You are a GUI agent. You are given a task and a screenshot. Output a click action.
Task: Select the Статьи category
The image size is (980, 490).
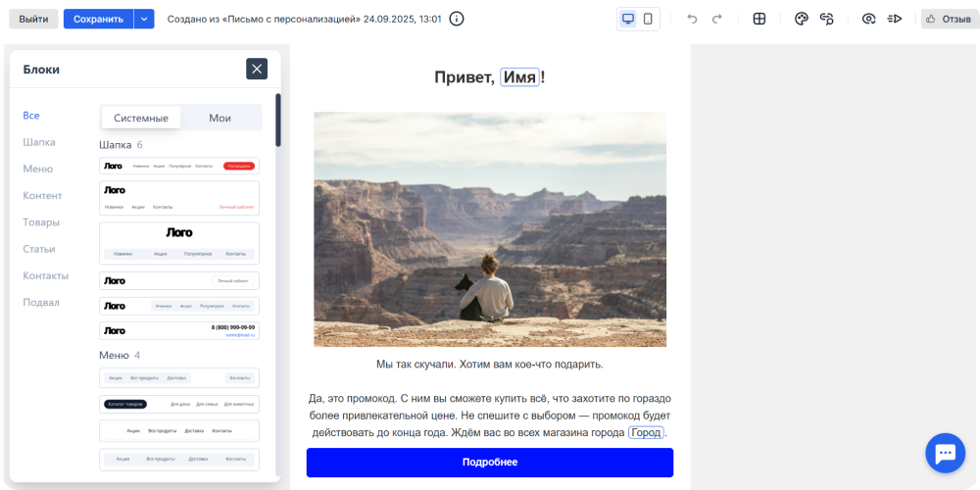39,249
